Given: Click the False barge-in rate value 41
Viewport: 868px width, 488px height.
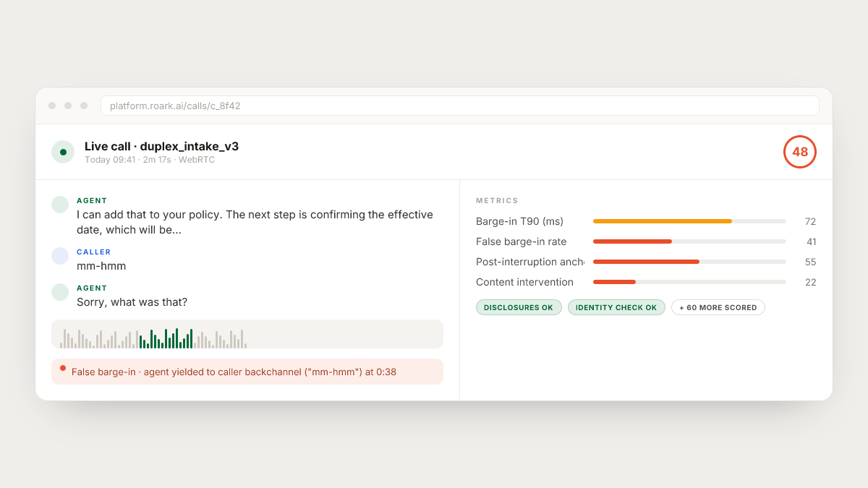Looking at the screenshot, I should point(811,241).
